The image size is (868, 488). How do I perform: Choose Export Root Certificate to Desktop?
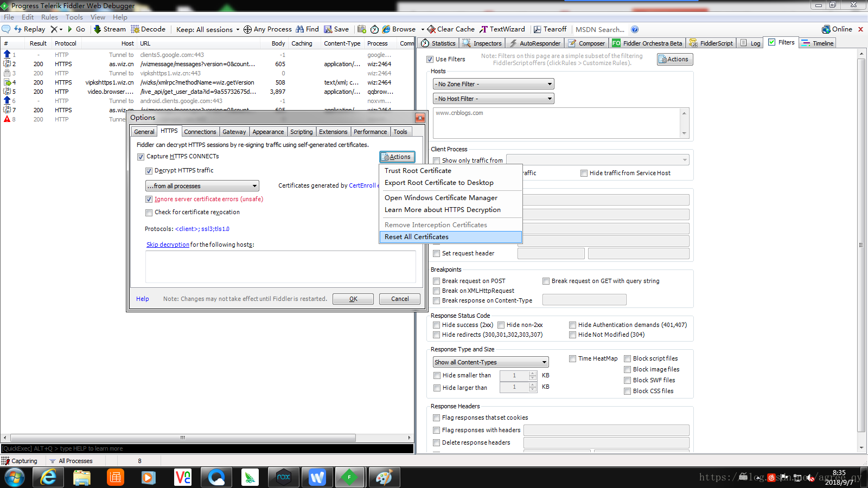point(451,183)
